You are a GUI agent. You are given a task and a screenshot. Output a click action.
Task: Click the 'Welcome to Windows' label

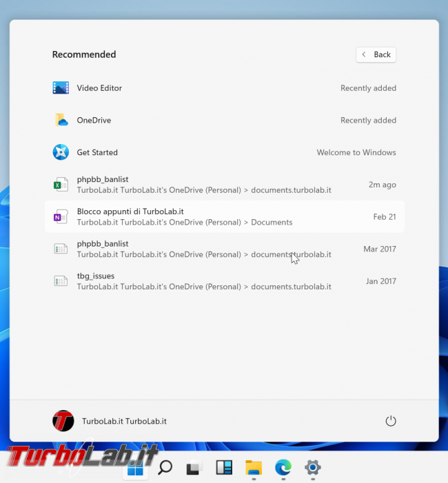tap(356, 152)
